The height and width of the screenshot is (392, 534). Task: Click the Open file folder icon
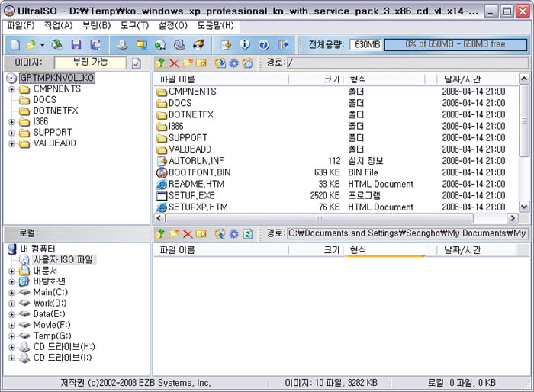[x=31, y=45]
